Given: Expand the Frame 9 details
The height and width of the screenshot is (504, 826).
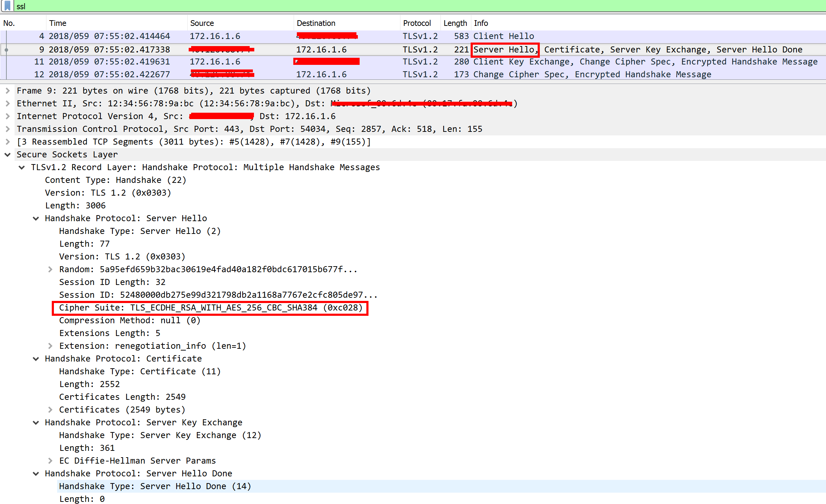Looking at the screenshot, I should [x=7, y=91].
